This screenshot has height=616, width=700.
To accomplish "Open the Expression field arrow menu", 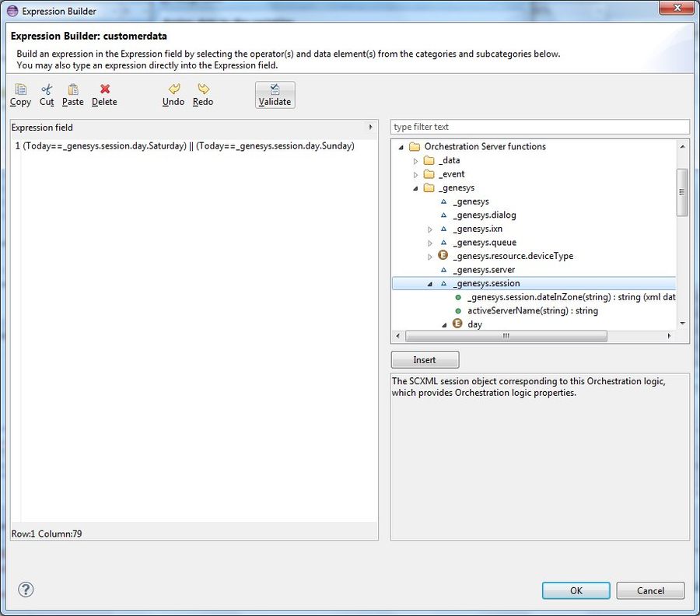I will (x=370, y=128).
